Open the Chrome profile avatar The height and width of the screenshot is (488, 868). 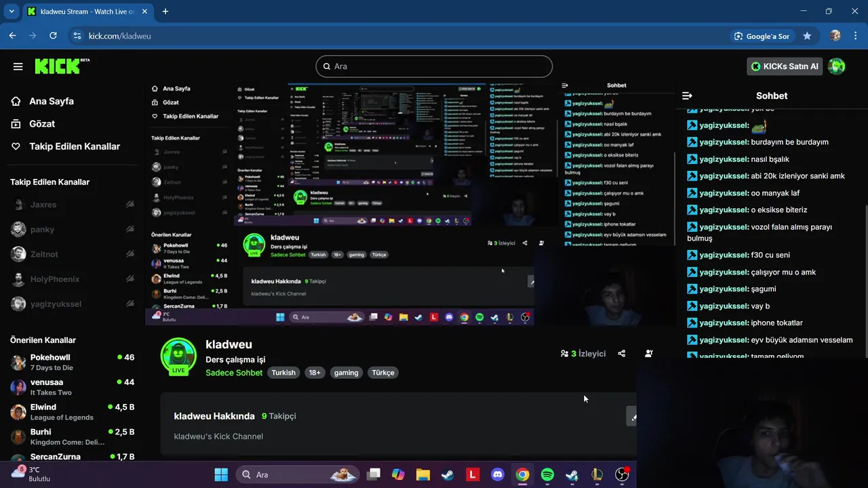835,36
